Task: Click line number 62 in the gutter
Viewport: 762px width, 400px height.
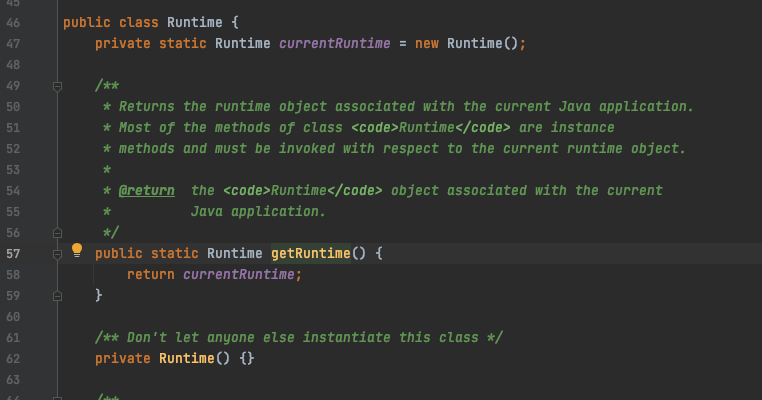Action: pos(14,358)
